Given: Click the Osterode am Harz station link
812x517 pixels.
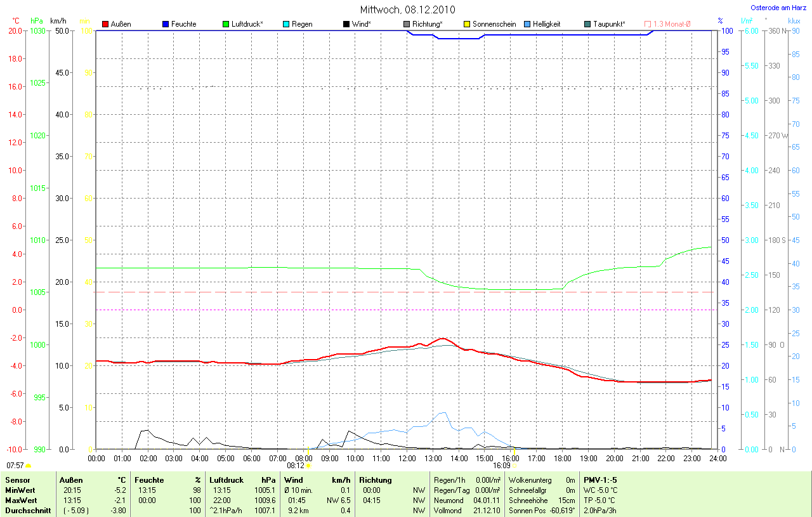Looking at the screenshot, I should click(x=778, y=8).
